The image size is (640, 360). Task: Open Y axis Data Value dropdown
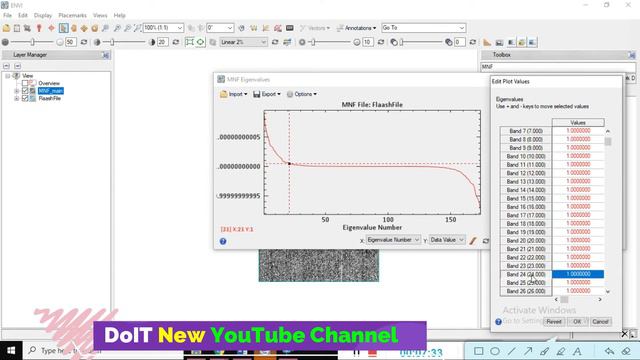pyautogui.click(x=447, y=240)
